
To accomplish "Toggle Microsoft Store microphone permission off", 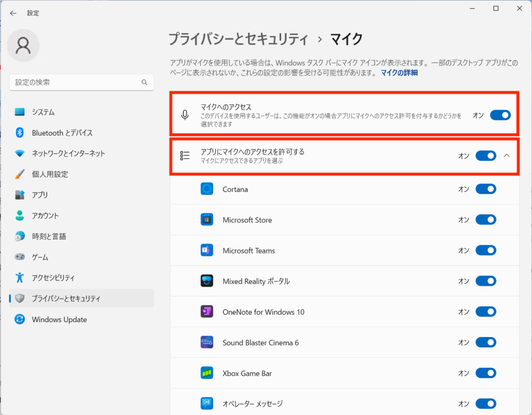I will pos(486,220).
